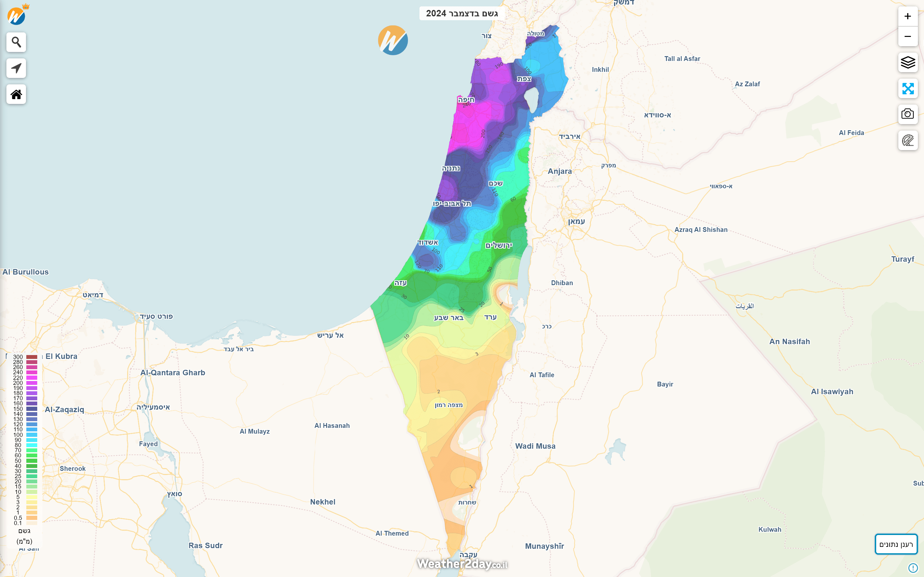Click the Turayf label

902,259
